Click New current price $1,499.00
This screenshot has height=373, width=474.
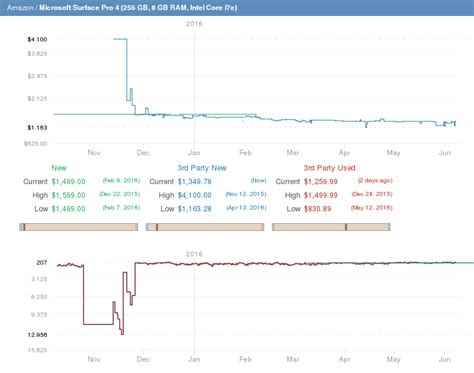point(68,182)
